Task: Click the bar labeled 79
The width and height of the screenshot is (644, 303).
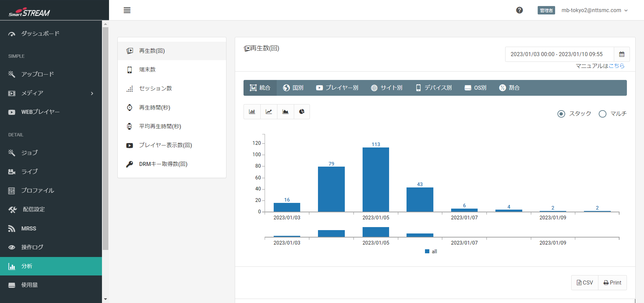Action: click(331, 189)
